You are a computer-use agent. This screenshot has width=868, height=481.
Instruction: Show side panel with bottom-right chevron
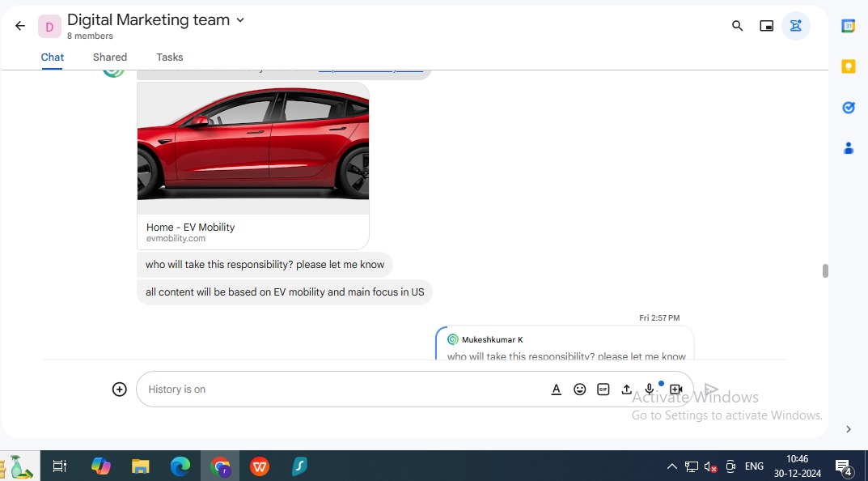click(x=848, y=429)
